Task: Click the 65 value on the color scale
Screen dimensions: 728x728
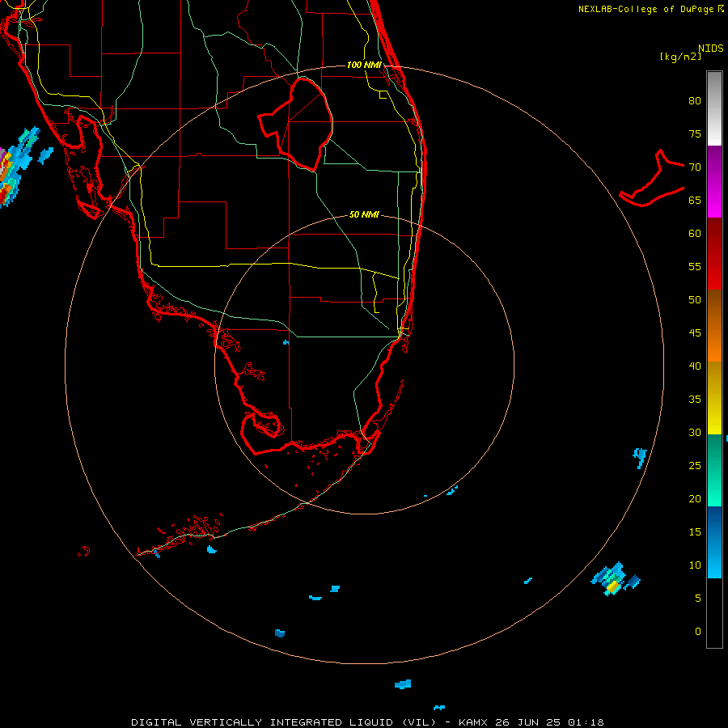Action: pos(695,200)
